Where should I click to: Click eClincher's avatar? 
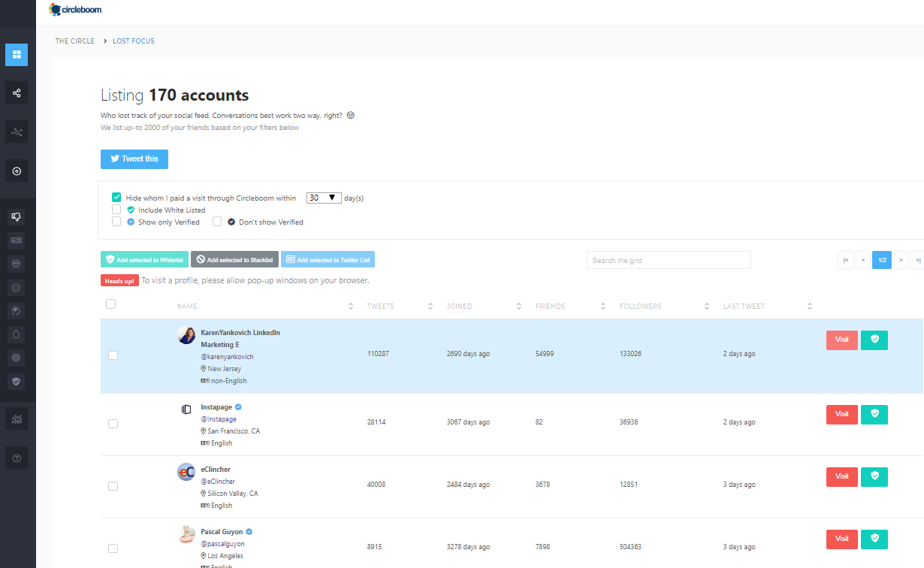186,472
